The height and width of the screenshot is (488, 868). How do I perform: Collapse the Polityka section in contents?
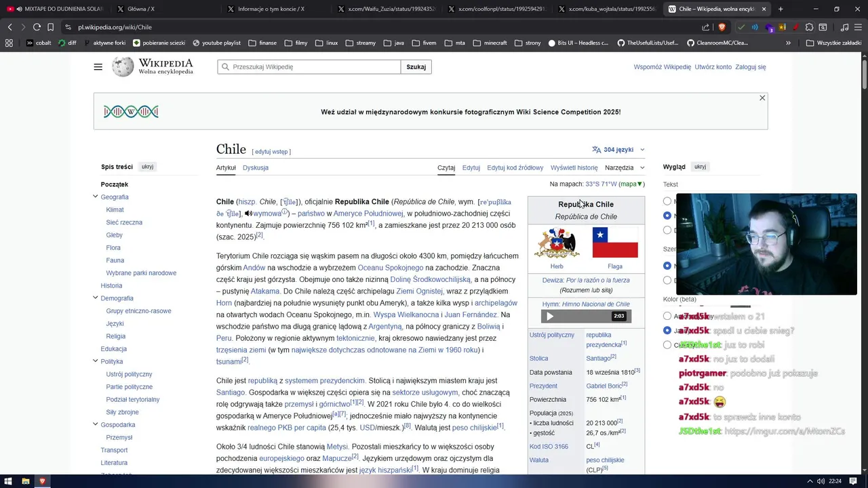click(x=95, y=361)
